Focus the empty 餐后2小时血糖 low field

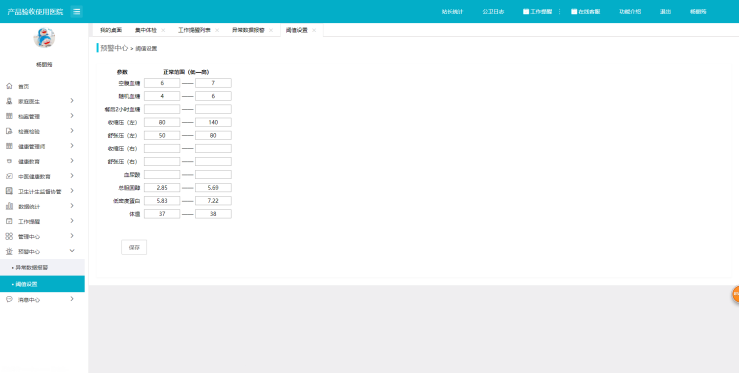pyautogui.click(x=162, y=109)
